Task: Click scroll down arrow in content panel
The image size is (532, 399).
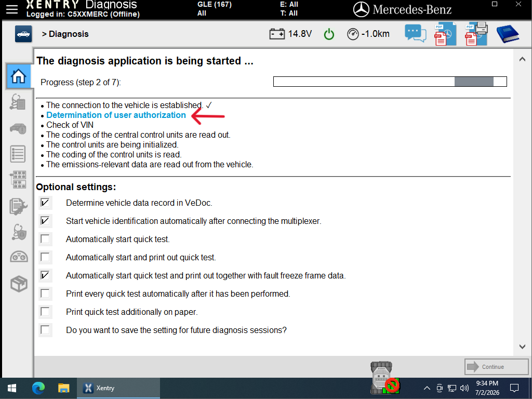Action: pyautogui.click(x=522, y=347)
